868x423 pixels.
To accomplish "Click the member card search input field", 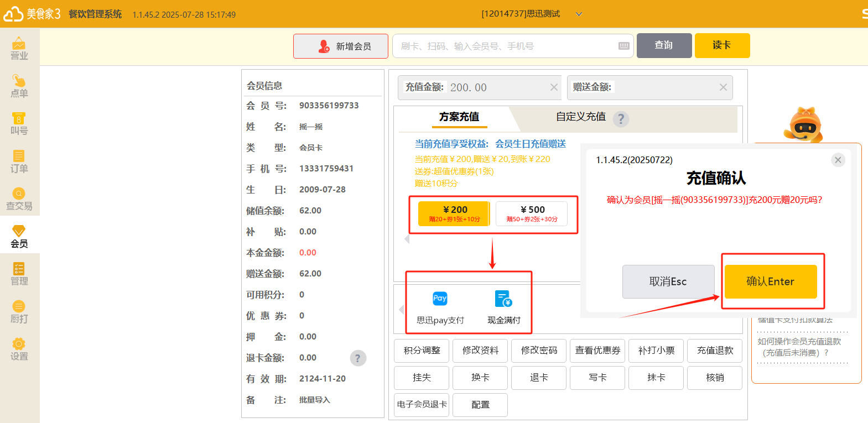I will click(x=506, y=46).
